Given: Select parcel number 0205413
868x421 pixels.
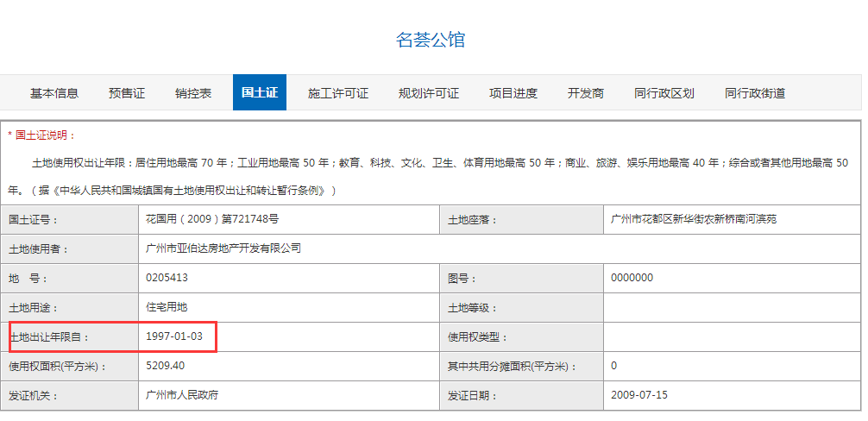Looking at the screenshot, I should point(167,278).
